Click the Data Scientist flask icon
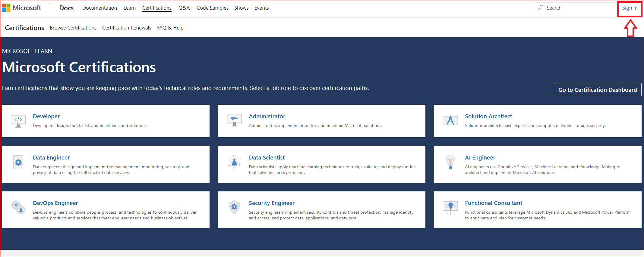Screen dimensions: 644x257 234,162
